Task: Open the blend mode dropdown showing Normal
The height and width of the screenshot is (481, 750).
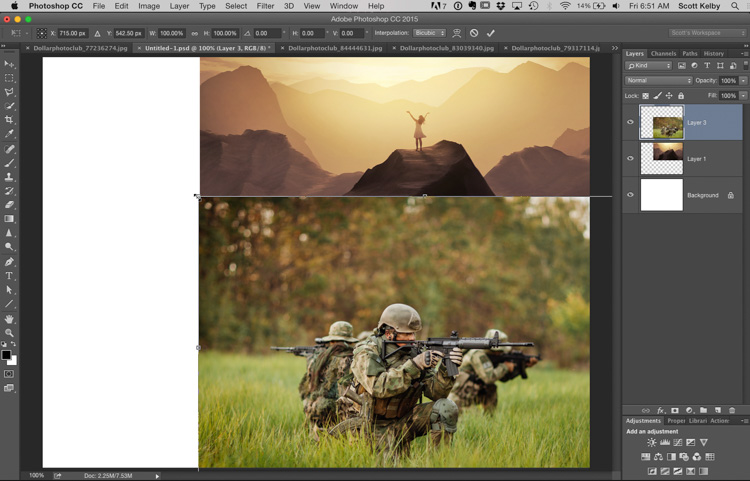Action: pos(658,80)
